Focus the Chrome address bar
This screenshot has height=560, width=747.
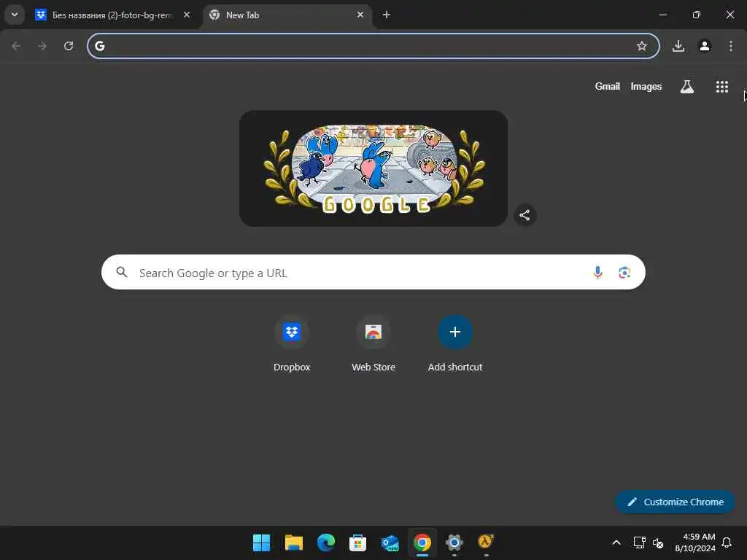tap(373, 46)
